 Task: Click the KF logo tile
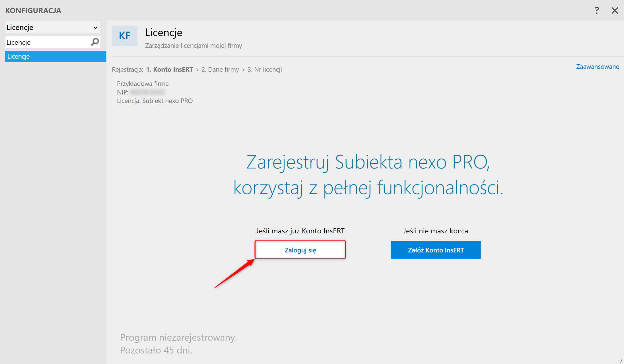click(x=125, y=36)
